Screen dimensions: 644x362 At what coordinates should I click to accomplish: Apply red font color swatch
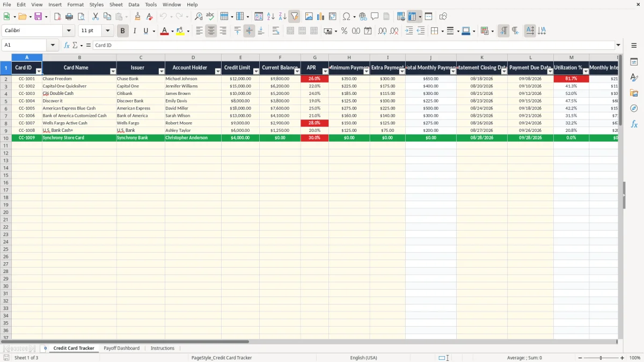click(164, 31)
